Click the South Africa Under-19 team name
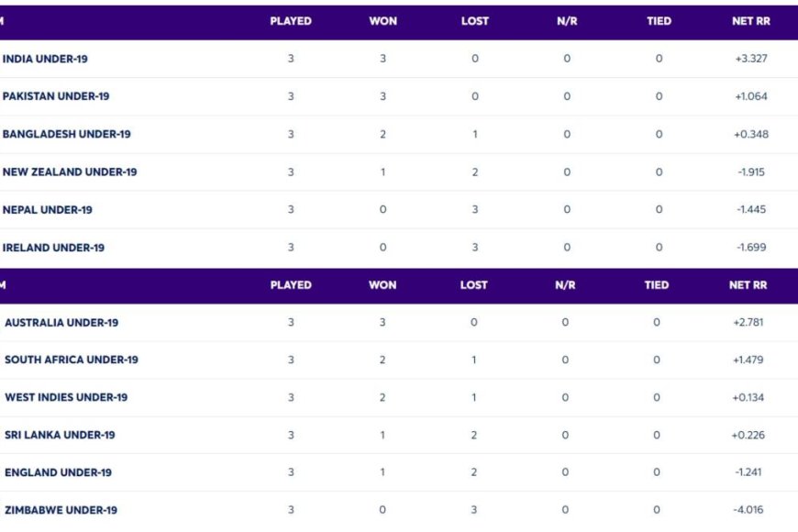The width and height of the screenshot is (798, 532). click(72, 360)
